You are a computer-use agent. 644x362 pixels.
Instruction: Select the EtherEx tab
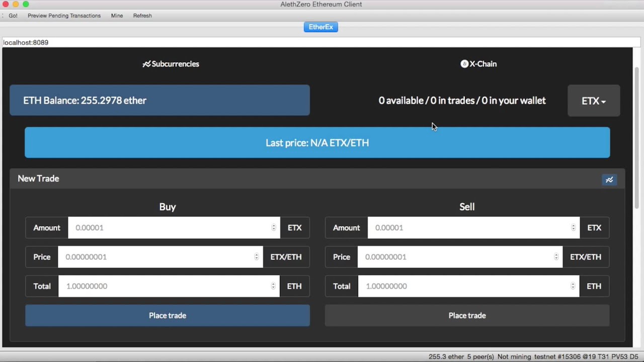pyautogui.click(x=321, y=27)
